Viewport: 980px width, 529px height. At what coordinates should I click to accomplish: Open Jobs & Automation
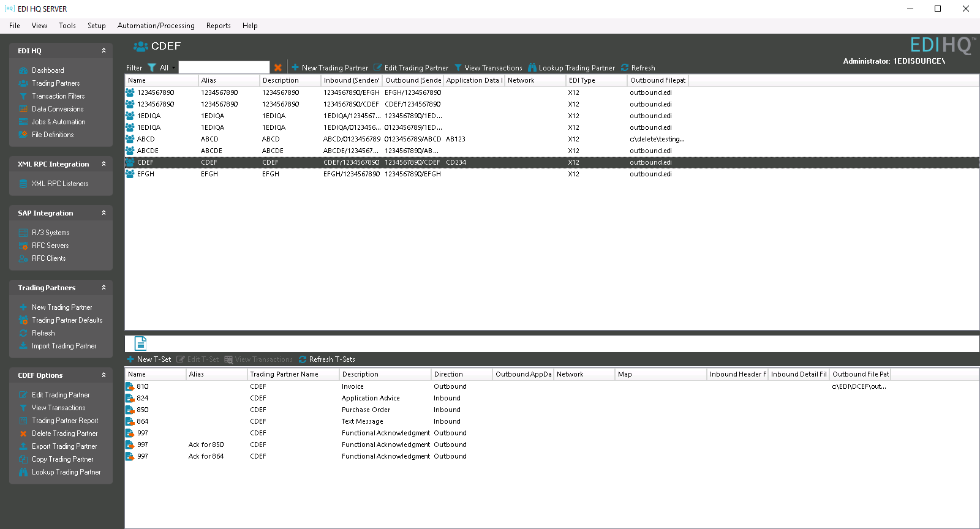(59, 122)
